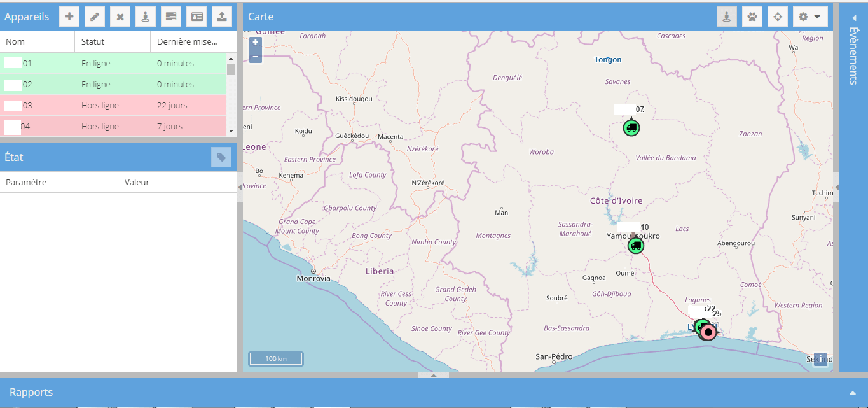Zoom in using the plus button on the map

(255, 43)
